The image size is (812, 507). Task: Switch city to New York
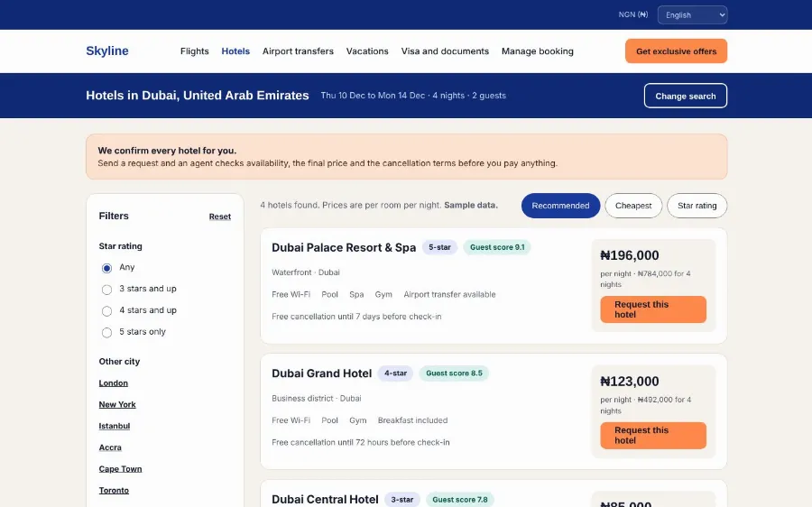pyautogui.click(x=117, y=404)
